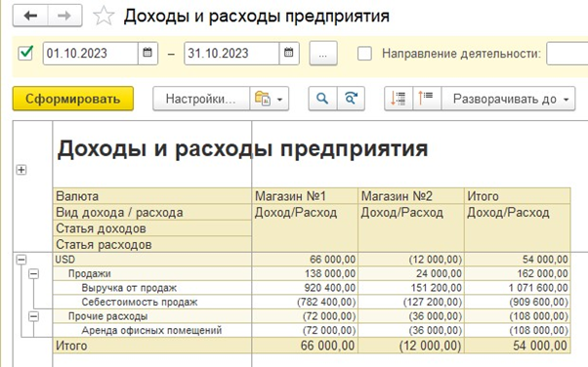Select cell (782 400,00)

click(x=305, y=303)
